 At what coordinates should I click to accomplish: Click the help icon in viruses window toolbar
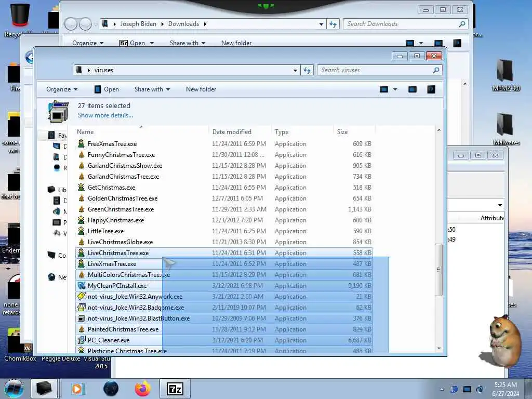[x=431, y=89]
